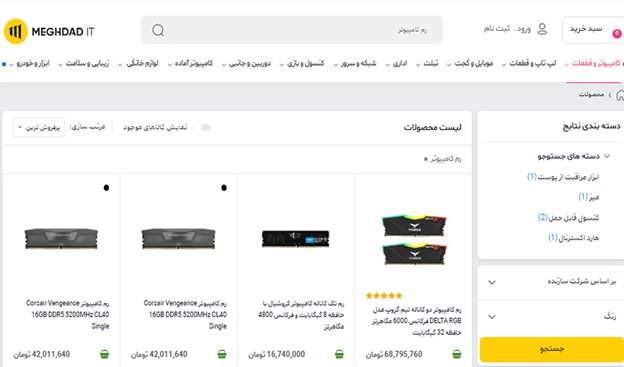Click the Meghdad IT logo

(49, 31)
